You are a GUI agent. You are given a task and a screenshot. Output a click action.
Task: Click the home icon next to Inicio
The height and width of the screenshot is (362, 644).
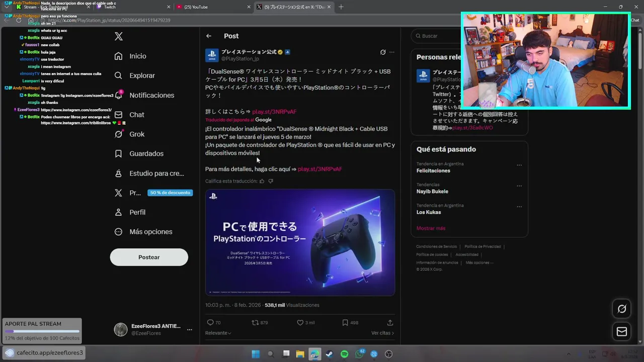(x=118, y=56)
